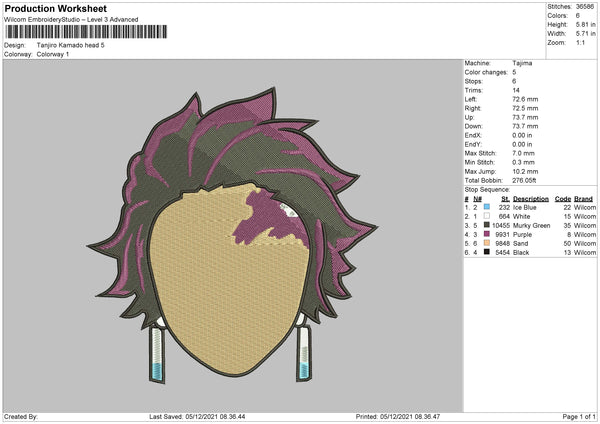Viewport: 600px width, 424px height.
Task: Click the "Created By:" footer label
Action: tap(21, 416)
